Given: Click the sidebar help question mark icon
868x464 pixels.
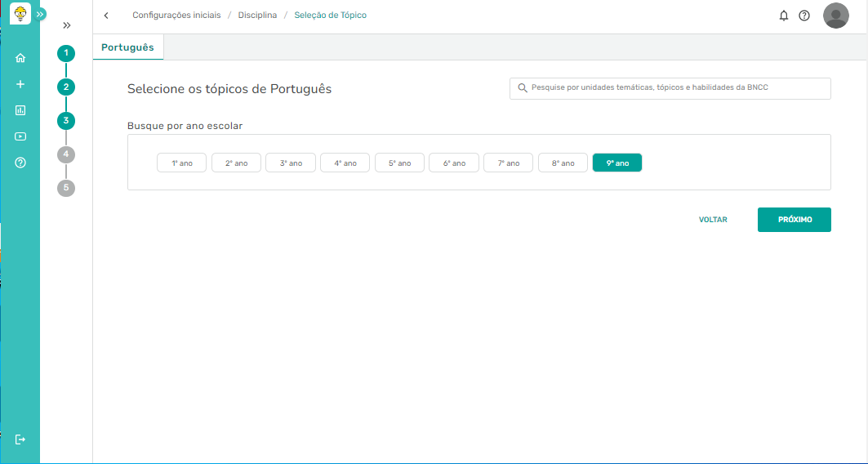Looking at the screenshot, I should point(20,163).
